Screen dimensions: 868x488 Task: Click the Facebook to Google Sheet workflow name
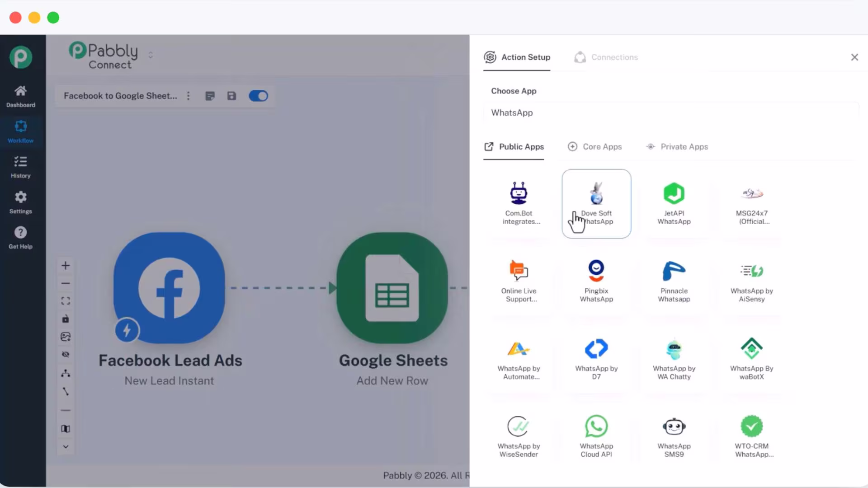[x=120, y=96]
